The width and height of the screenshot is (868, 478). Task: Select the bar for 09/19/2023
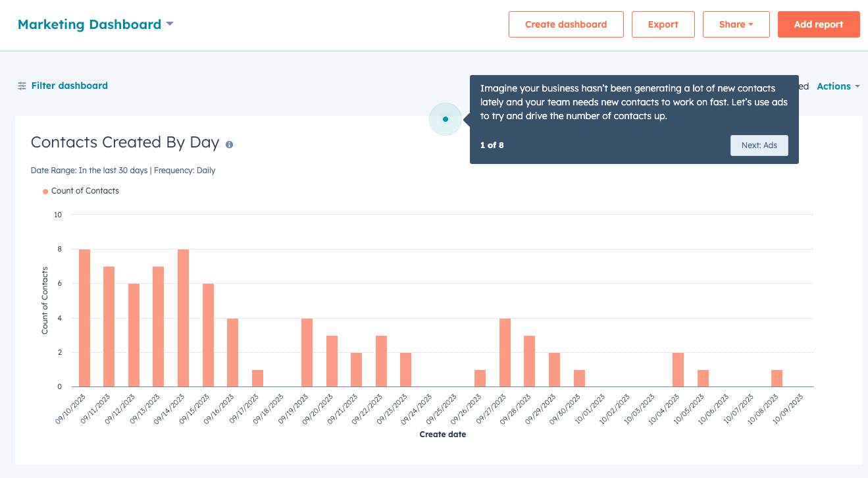[307, 352]
